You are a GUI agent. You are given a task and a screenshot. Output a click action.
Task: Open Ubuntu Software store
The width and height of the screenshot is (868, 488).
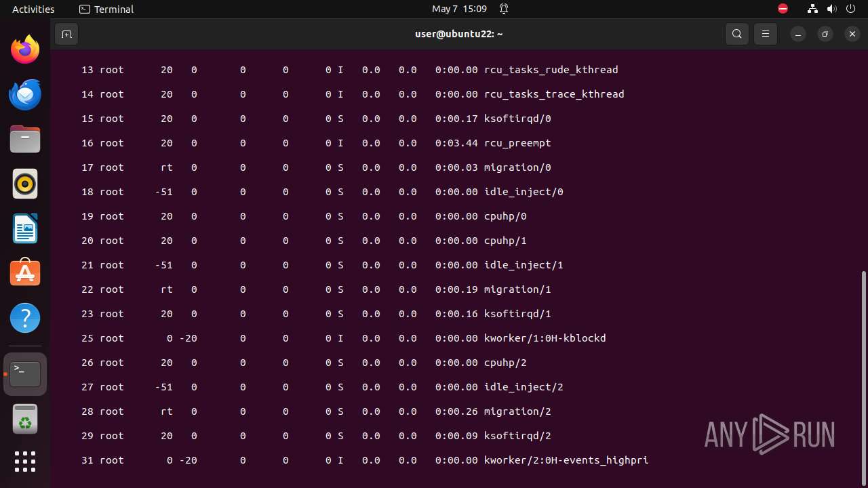[25, 273]
